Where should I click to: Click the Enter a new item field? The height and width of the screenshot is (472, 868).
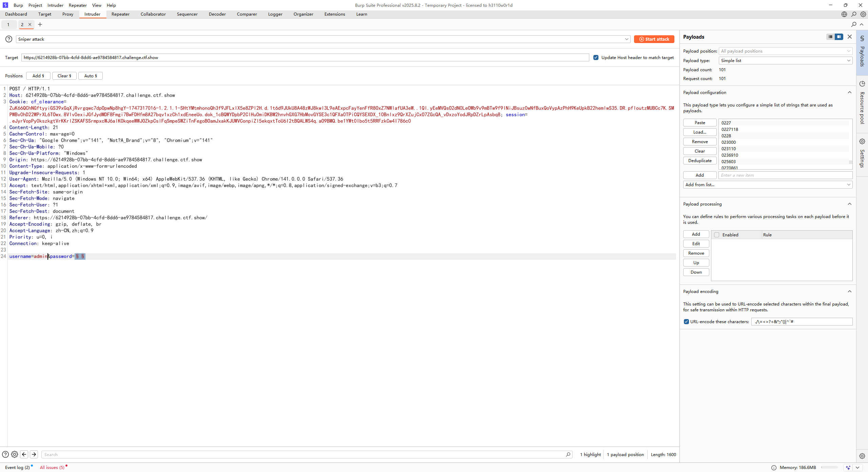tap(785, 175)
